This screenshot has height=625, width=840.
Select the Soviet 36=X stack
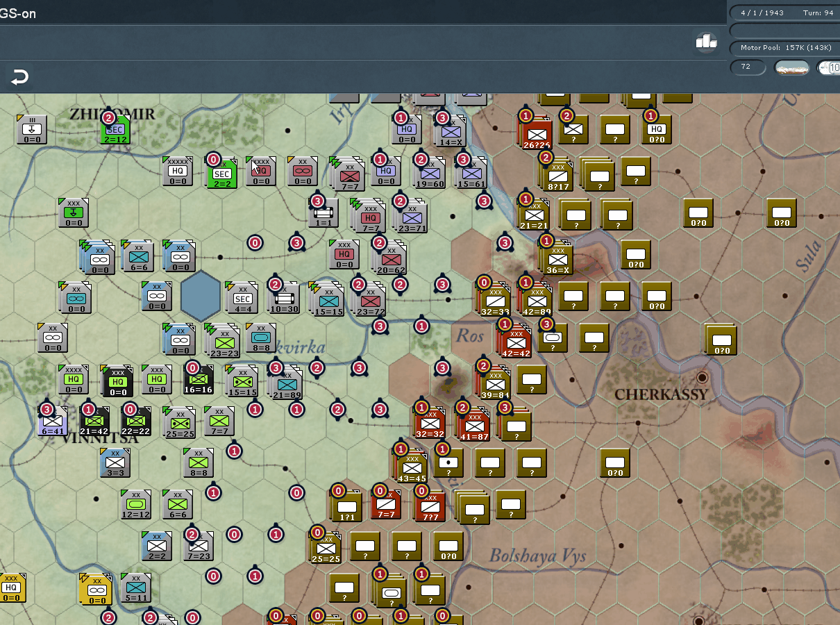557,258
